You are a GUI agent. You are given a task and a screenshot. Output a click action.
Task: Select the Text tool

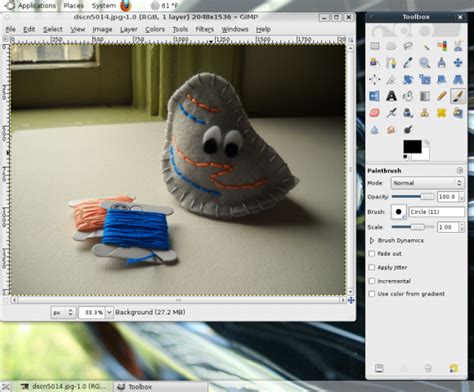(x=391, y=96)
